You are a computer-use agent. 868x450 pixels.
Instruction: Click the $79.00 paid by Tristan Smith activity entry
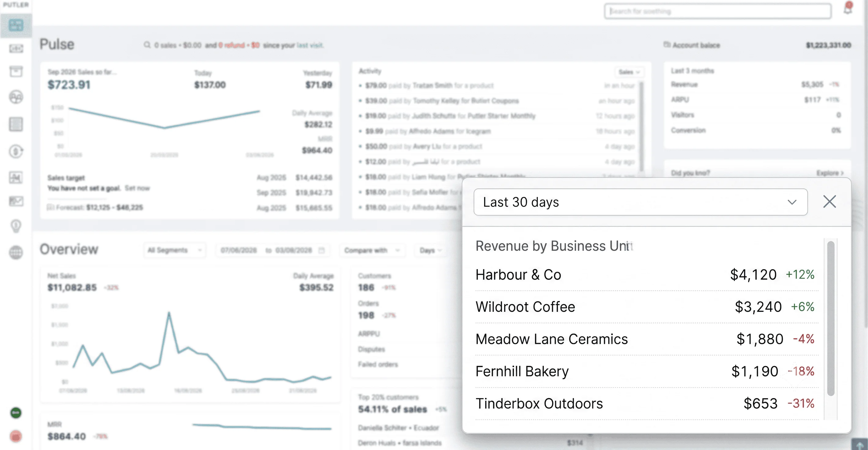click(497, 86)
